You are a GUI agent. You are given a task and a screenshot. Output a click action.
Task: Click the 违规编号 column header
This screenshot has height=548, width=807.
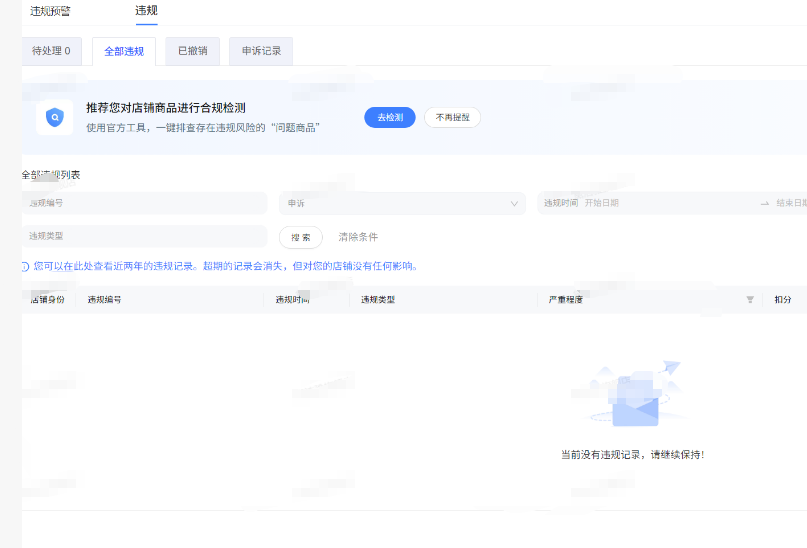tap(104, 299)
